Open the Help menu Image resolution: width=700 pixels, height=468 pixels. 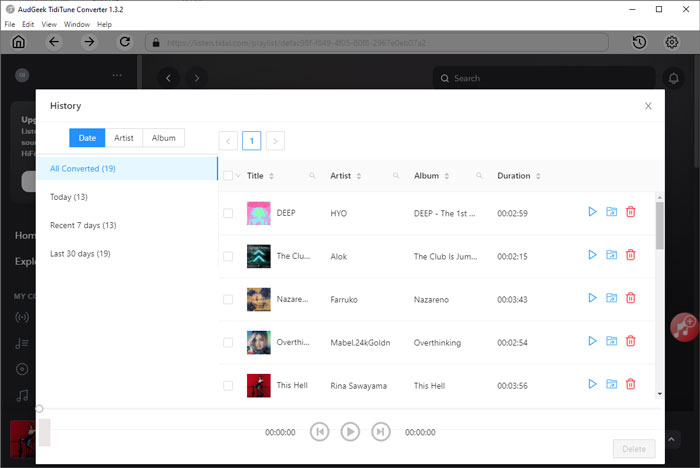coord(104,24)
